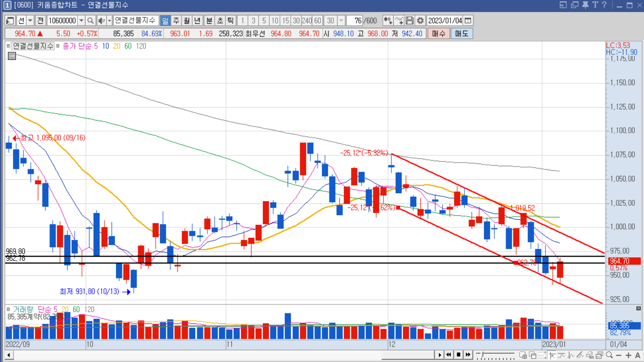Select the daily 일 period toggle
644x362 pixels.
coord(165,21)
